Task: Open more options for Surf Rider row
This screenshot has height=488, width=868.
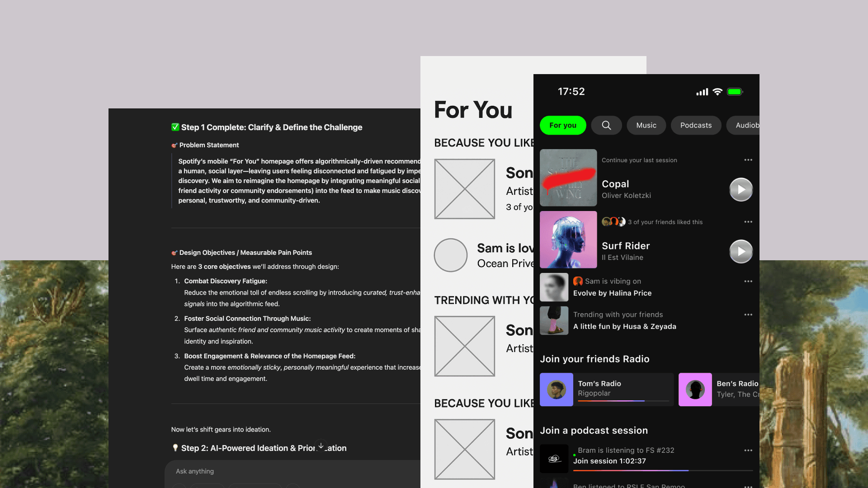Action: [748, 222]
